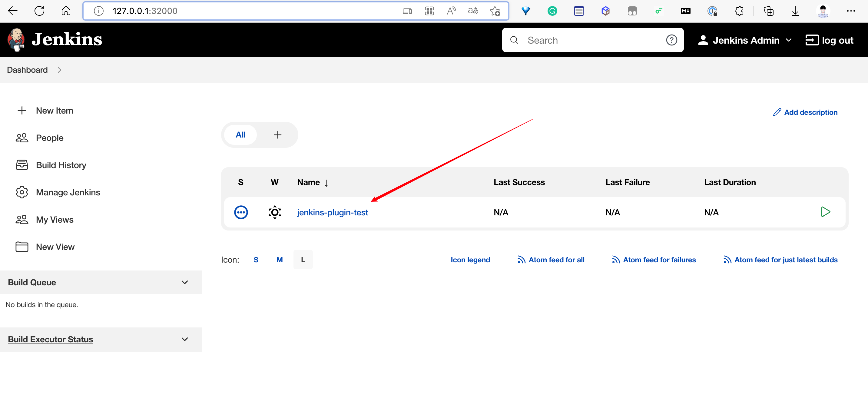Viewport: 868px width, 418px height.
Task: Select large icon size L
Action: coord(303,260)
